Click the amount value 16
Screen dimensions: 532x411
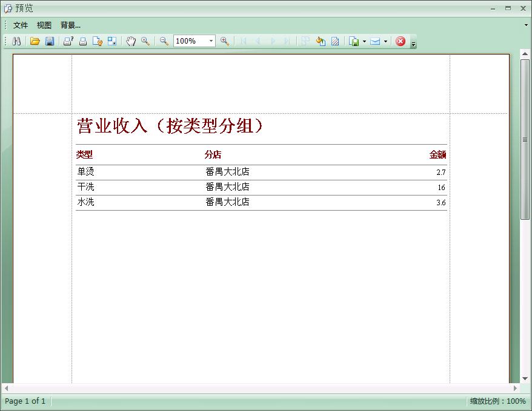tap(441, 188)
